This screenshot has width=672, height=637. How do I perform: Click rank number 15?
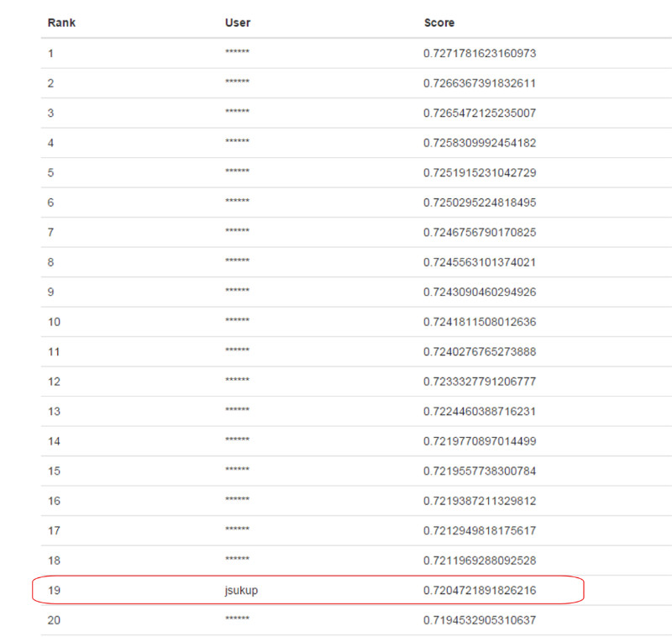(x=54, y=471)
